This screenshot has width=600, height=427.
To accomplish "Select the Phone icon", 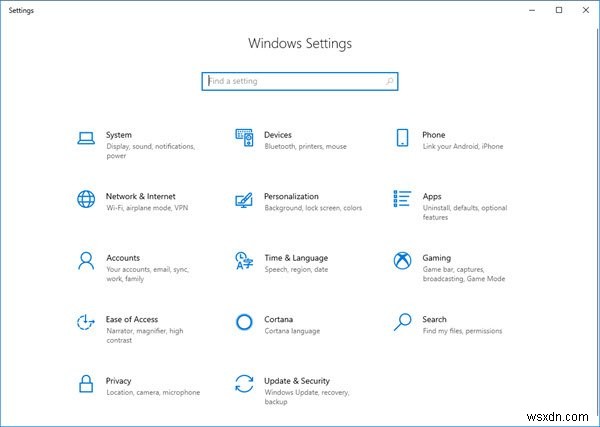I will tap(402, 137).
